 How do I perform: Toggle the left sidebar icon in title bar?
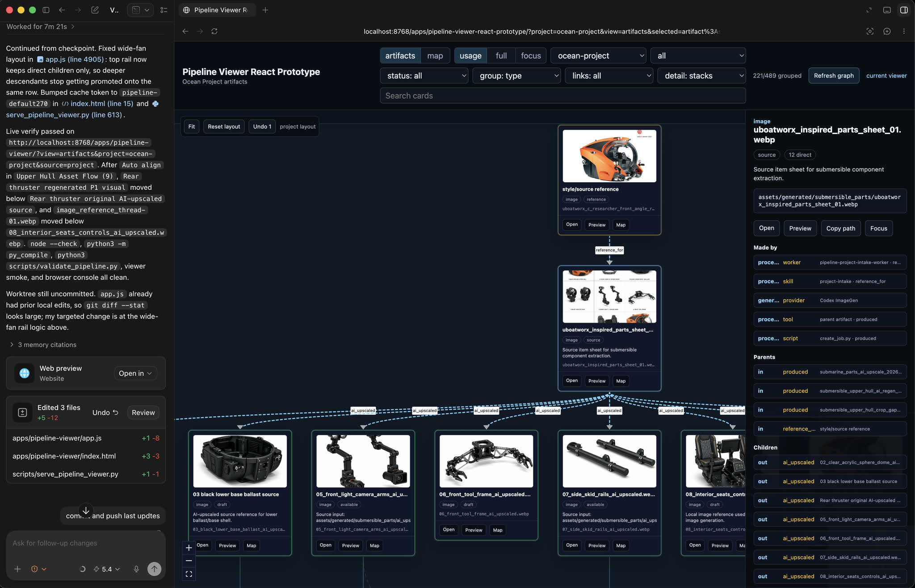46,10
